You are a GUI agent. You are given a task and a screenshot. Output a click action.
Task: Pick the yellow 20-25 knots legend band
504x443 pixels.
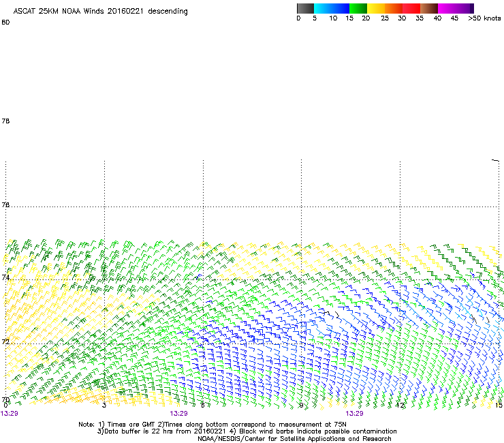pos(376,8)
